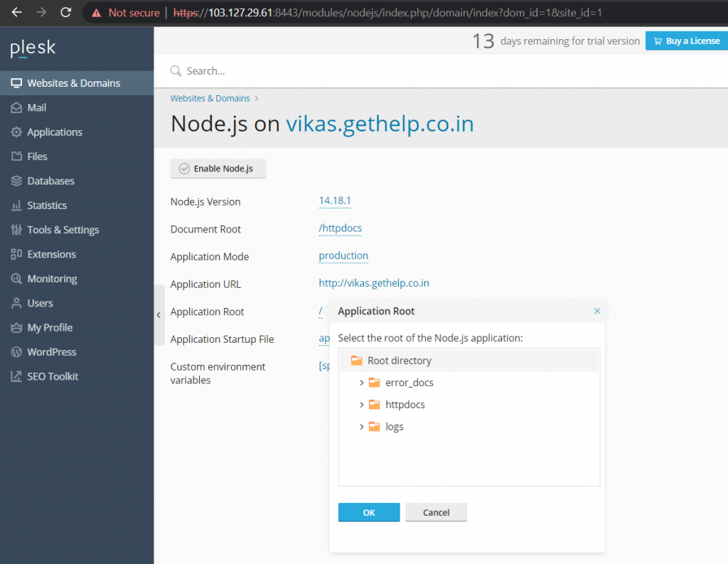Image resolution: width=728 pixels, height=564 pixels.
Task: Expand the logs folder chevron
Action: 361,427
